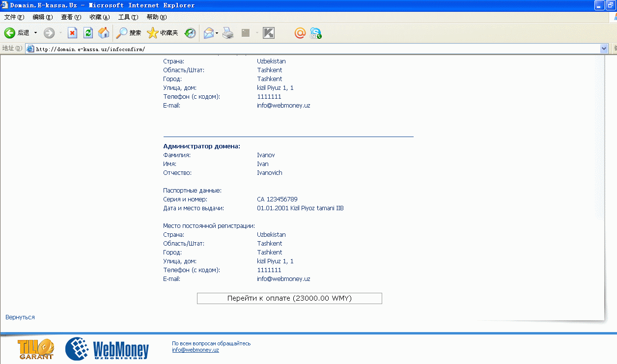Open the 文件(F) menu
617x364 pixels.
pyautogui.click(x=14, y=17)
